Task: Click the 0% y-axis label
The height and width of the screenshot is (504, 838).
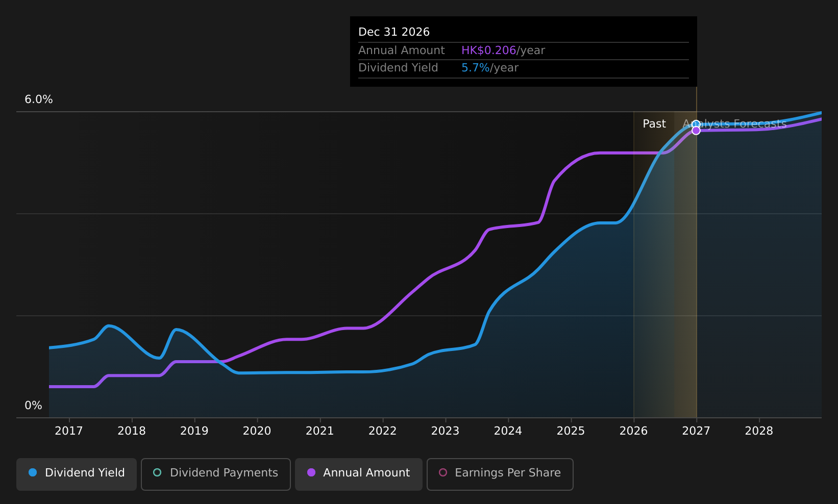Action: (x=34, y=406)
